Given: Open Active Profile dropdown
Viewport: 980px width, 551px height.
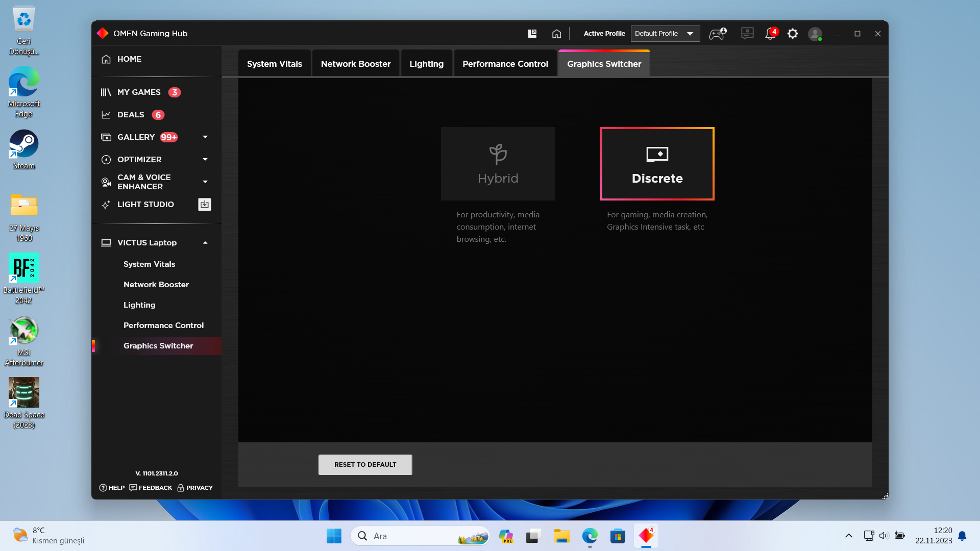Looking at the screenshot, I should click(x=665, y=34).
